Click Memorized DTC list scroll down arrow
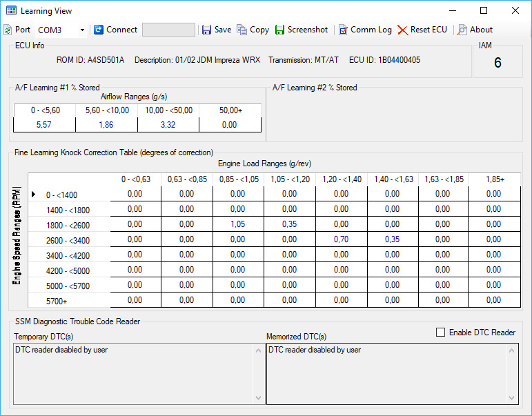The image size is (532, 416). coord(511,397)
